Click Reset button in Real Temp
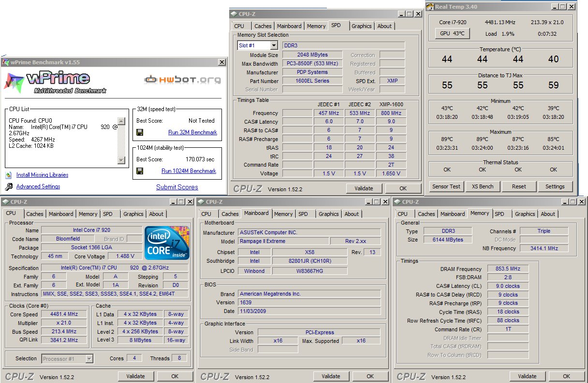588x383 pixels. [519, 186]
